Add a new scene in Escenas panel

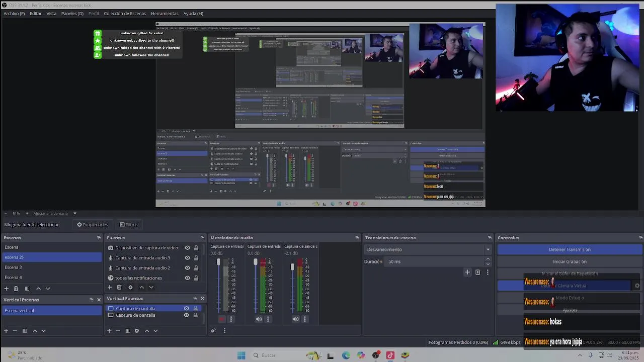(x=6, y=289)
